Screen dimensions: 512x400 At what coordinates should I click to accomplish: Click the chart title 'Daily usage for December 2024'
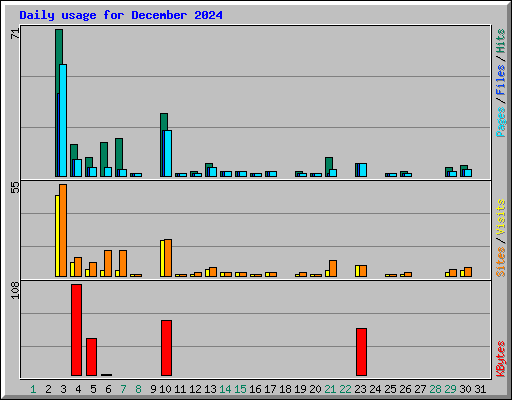pyautogui.click(x=121, y=15)
